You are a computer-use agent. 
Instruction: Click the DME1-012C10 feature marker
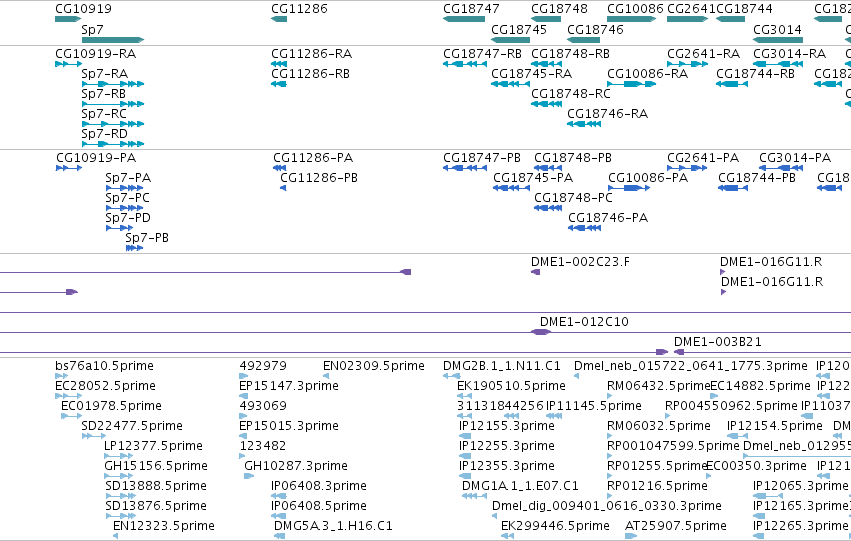point(541,332)
